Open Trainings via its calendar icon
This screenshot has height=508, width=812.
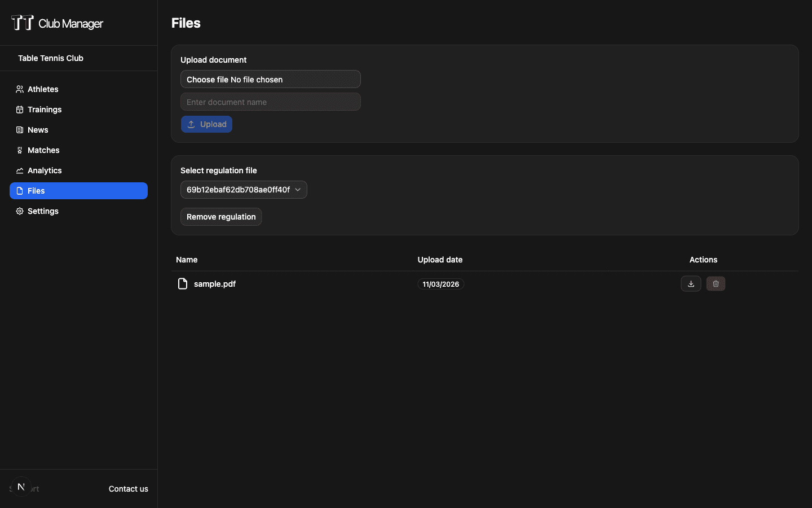[x=19, y=109]
